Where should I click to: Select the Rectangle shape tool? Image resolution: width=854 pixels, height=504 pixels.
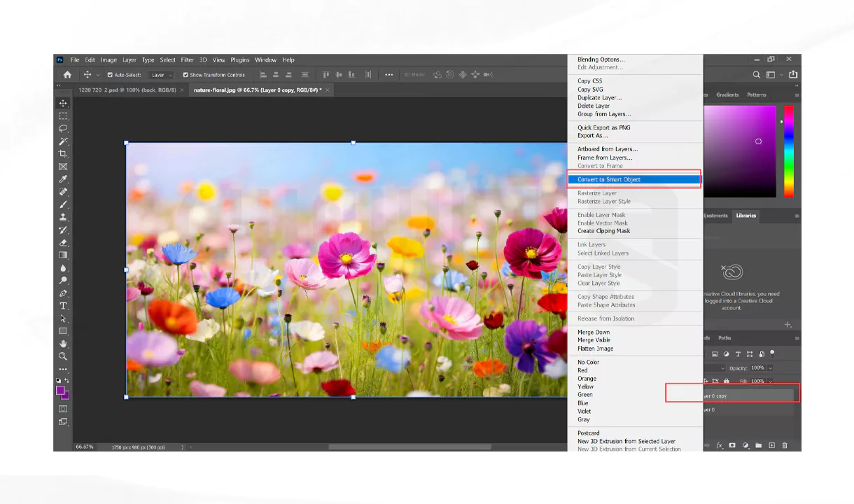[x=63, y=331]
